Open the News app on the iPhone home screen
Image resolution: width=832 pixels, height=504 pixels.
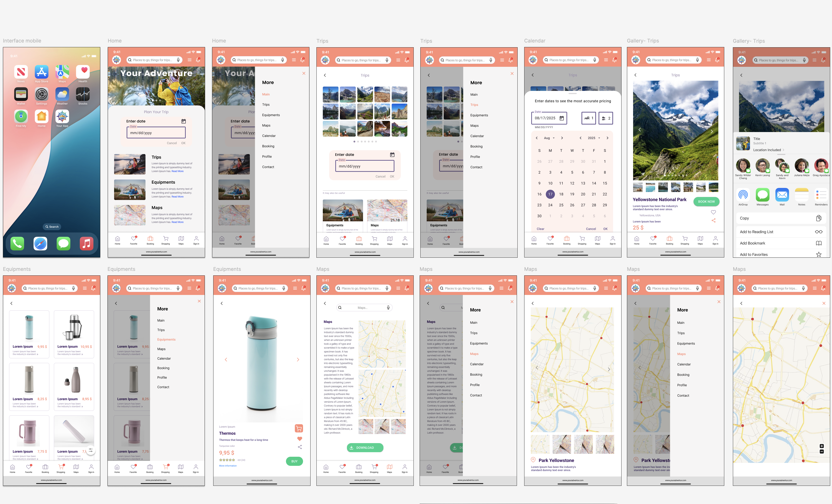pos(21,72)
